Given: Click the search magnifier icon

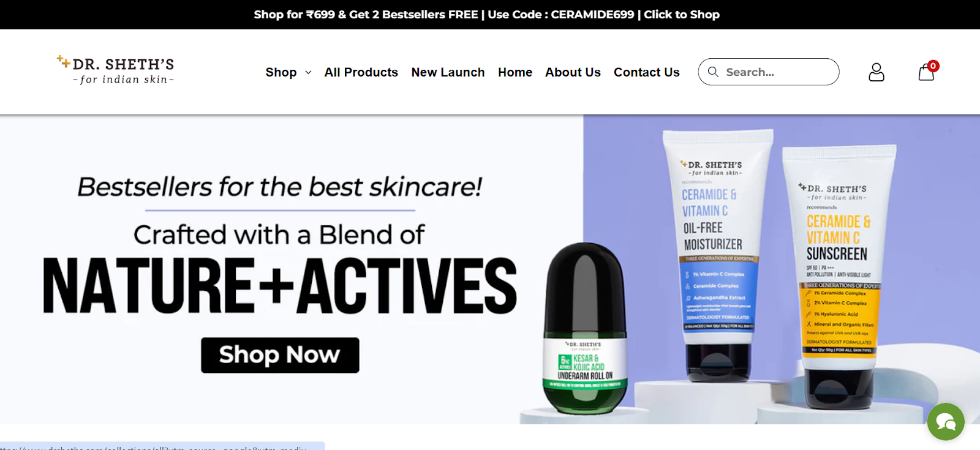Looking at the screenshot, I should 713,72.
